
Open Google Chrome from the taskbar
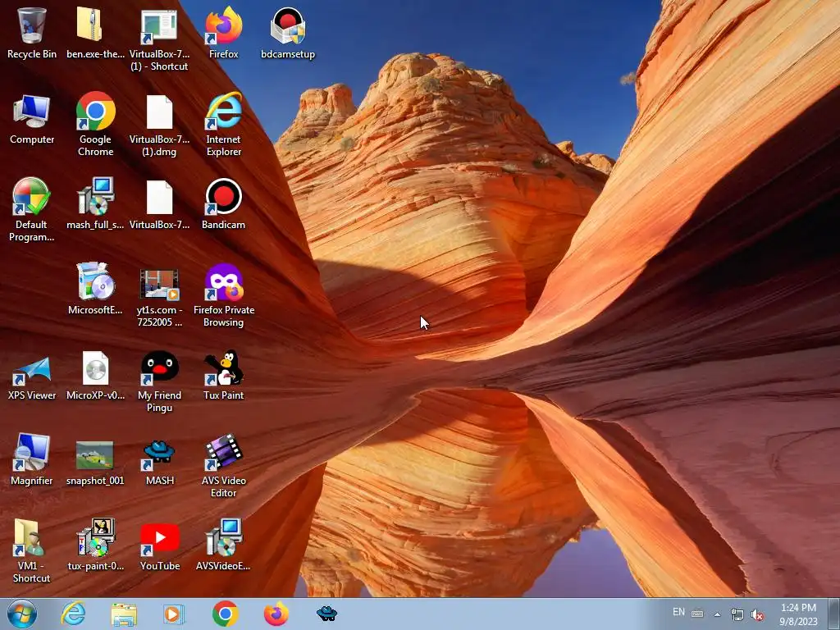(x=225, y=614)
